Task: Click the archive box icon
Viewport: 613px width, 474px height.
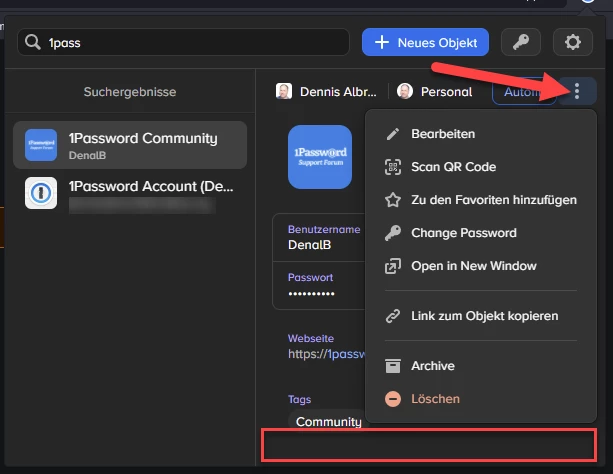Action: 393,366
